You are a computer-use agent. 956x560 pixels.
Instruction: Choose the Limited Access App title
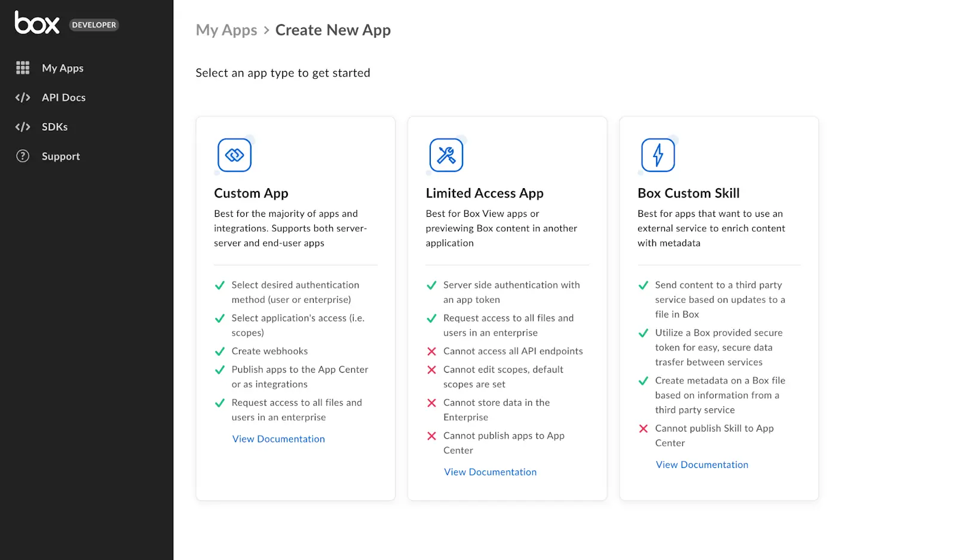485,193
